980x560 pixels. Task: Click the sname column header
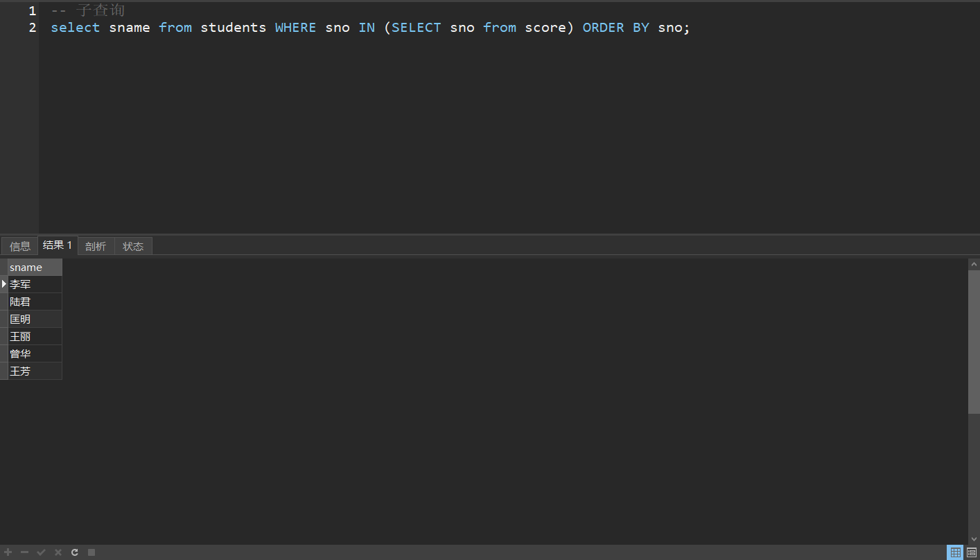(35, 268)
